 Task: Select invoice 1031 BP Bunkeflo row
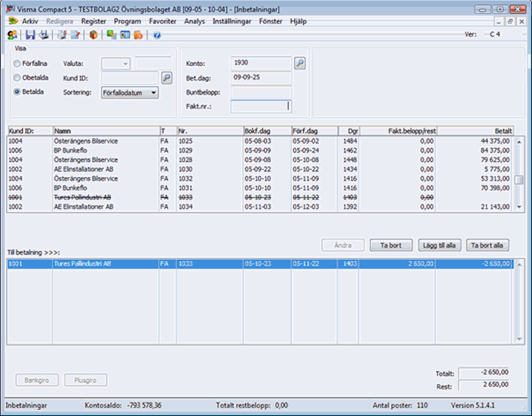[260, 188]
